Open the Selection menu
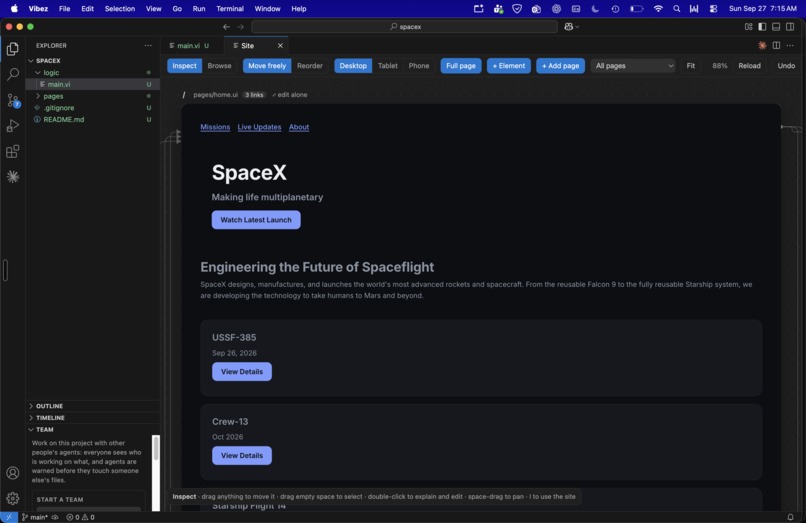Screen dimensions: 806x523 [120, 9]
